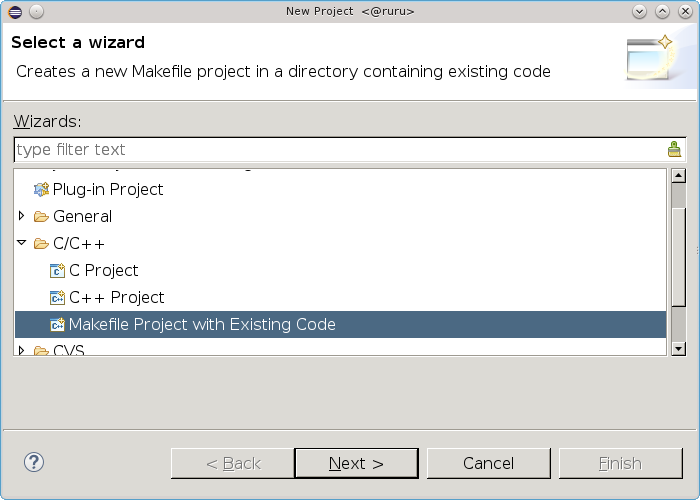Open the help question mark icon
The height and width of the screenshot is (500, 700).
tap(34, 462)
